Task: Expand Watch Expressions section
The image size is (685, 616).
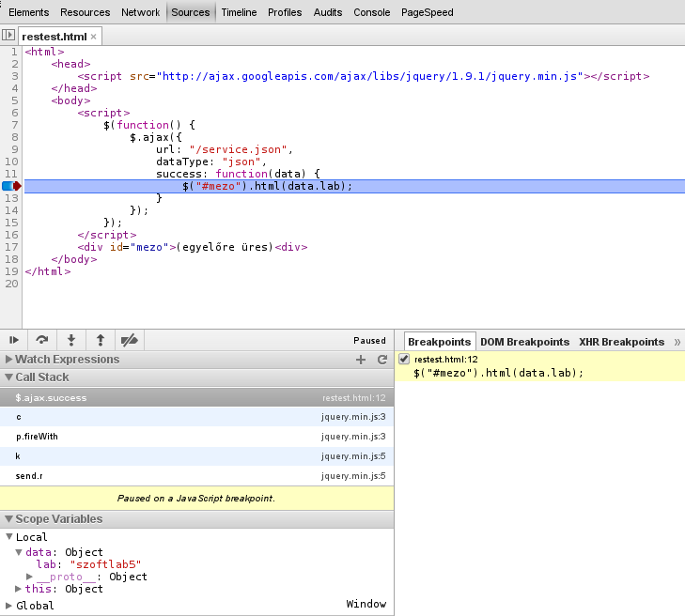Action: coord(8,360)
